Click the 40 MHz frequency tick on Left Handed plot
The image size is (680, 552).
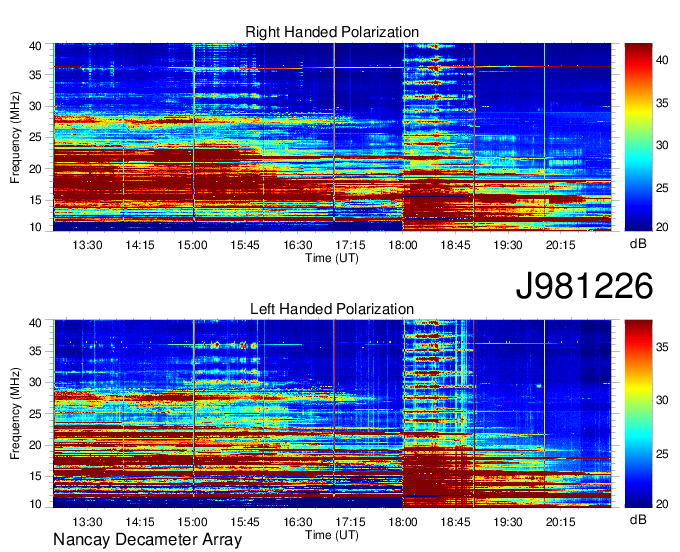tap(35, 323)
